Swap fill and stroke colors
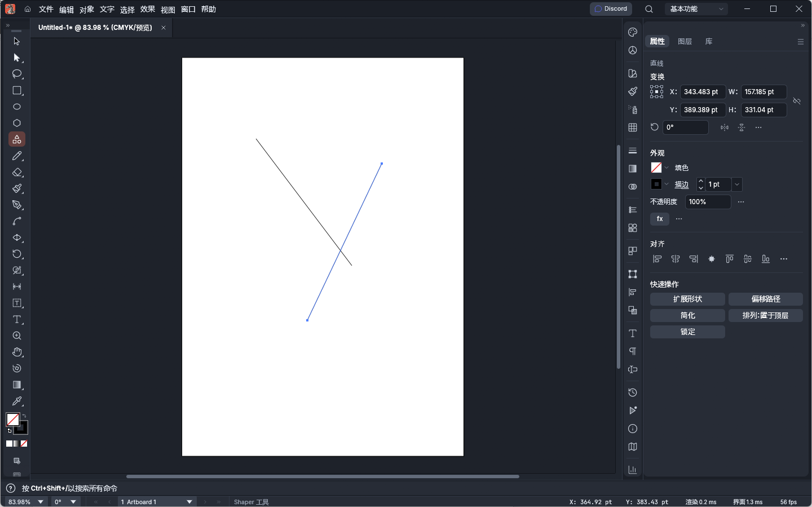 click(x=24, y=416)
